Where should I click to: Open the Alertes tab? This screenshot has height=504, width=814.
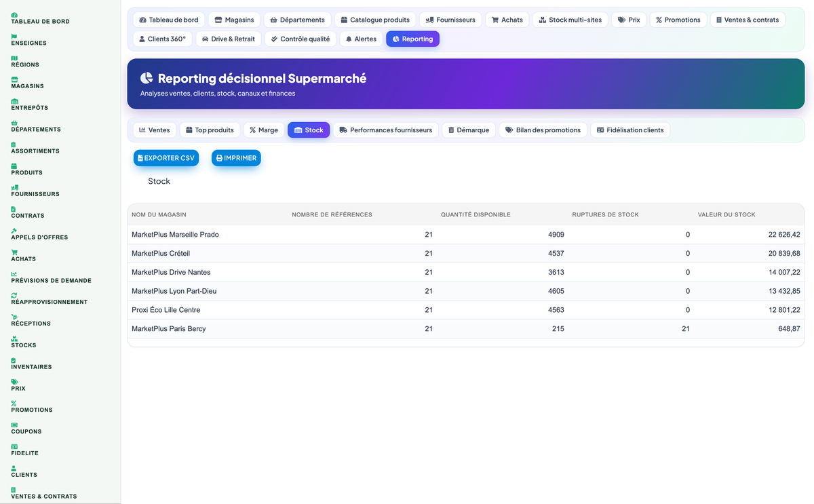361,39
